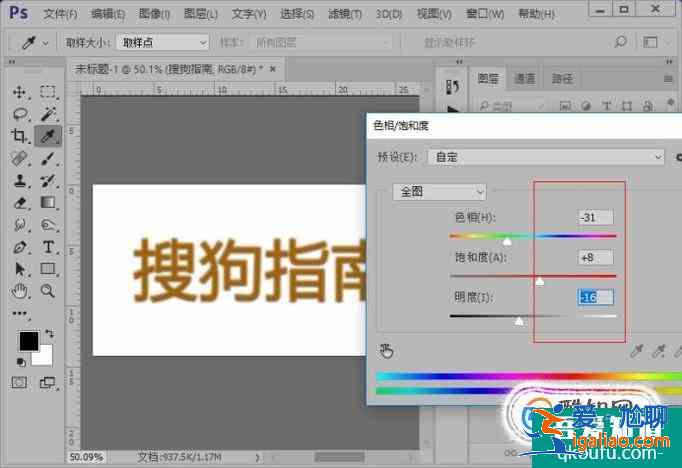
Task: Open the 文字 menu
Action: (x=249, y=14)
